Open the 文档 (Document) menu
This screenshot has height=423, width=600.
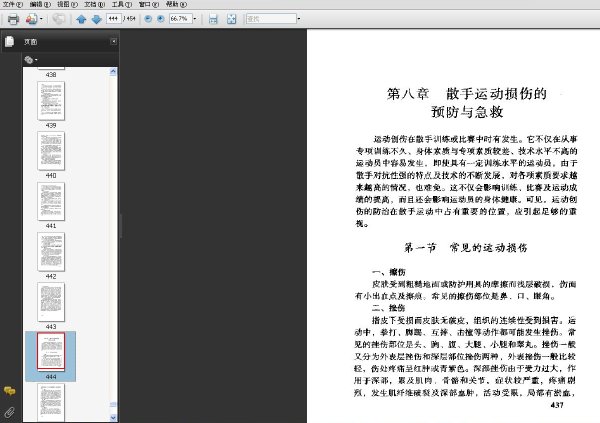pos(95,4)
